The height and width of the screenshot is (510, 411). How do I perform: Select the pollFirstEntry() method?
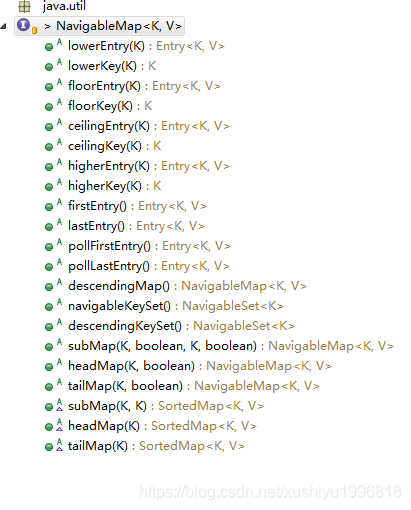tap(149, 246)
